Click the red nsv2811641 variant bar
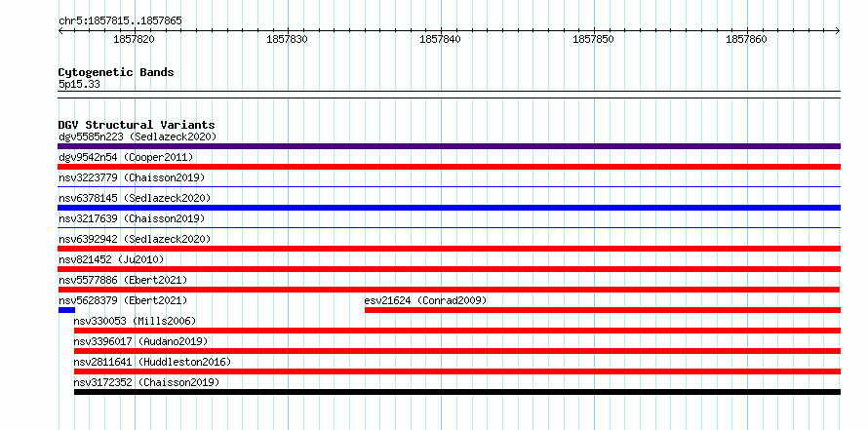The height and width of the screenshot is (430, 868). tap(457, 371)
